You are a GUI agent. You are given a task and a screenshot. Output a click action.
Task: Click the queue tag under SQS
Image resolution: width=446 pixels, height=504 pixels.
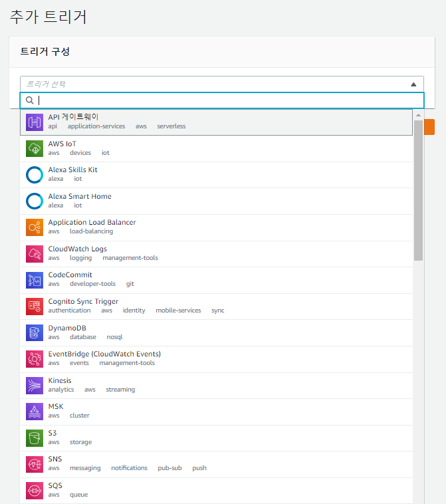78,495
